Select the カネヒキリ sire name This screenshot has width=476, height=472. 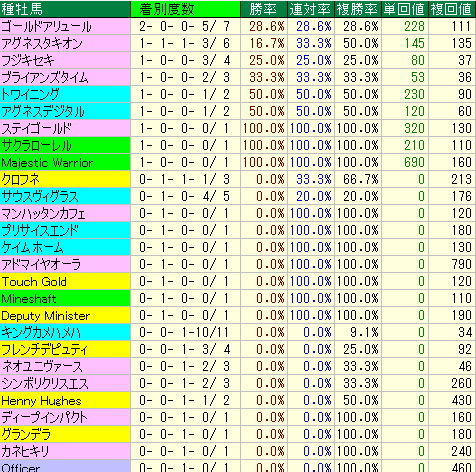tap(25, 451)
